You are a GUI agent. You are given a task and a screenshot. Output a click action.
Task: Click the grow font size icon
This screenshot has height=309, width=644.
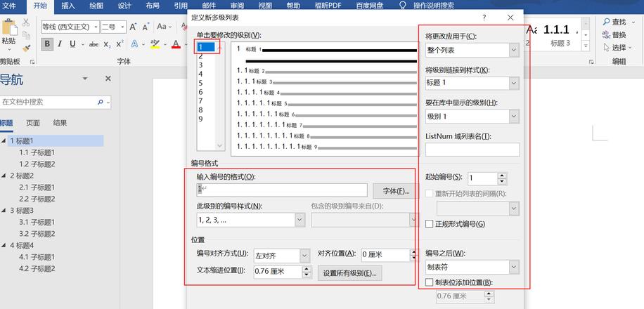(x=133, y=27)
